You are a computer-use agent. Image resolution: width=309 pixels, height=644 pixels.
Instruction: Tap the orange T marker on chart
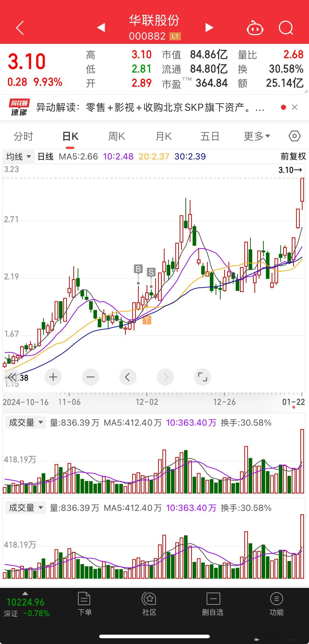[147, 320]
